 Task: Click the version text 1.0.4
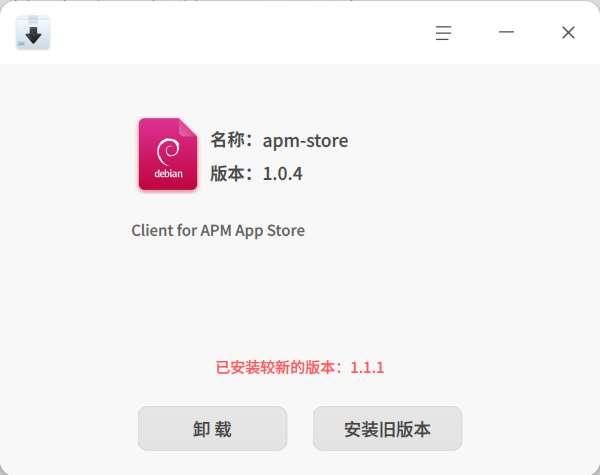coord(282,174)
